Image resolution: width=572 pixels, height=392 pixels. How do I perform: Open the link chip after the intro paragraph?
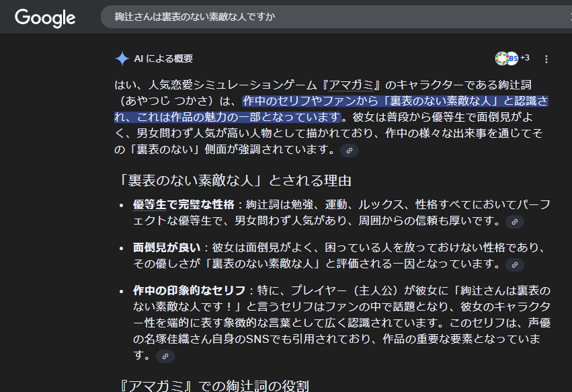350,151
